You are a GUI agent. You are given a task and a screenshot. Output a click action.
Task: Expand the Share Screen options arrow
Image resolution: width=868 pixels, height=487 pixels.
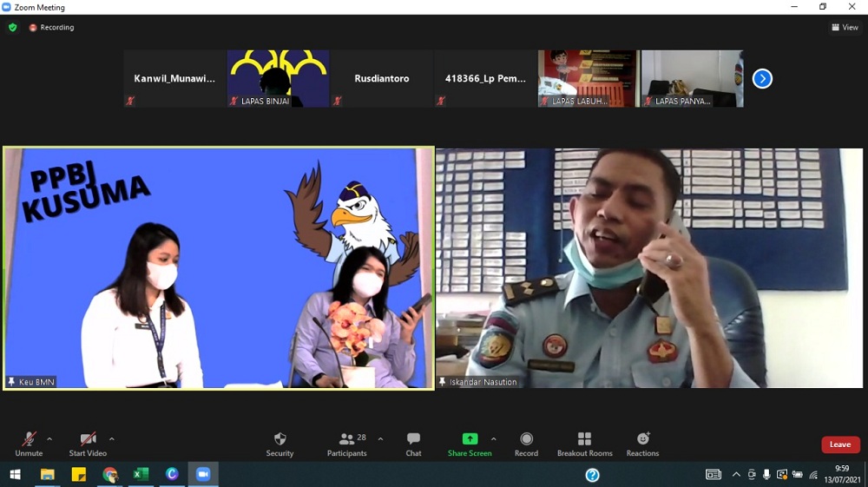[x=494, y=439]
